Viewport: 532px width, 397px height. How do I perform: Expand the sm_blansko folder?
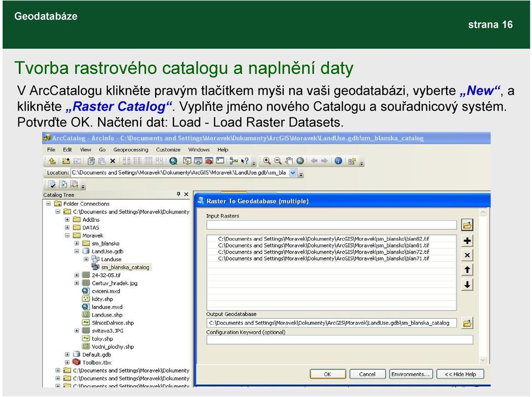pos(76,243)
